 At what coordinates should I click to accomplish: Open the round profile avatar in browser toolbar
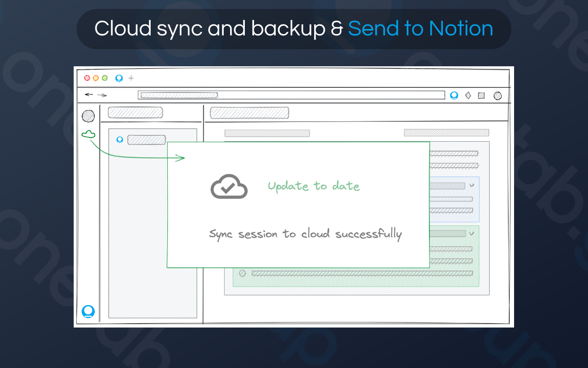coord(498,96)
